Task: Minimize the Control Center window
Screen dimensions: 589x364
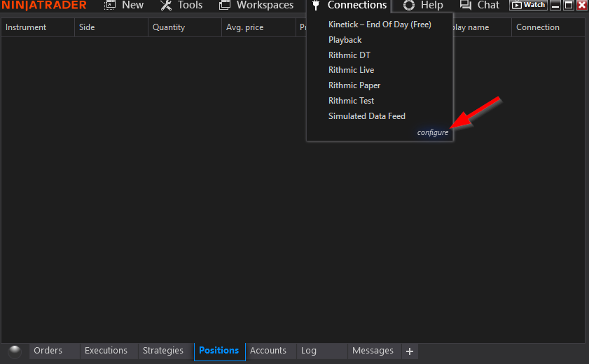Action: pos(555,5)
